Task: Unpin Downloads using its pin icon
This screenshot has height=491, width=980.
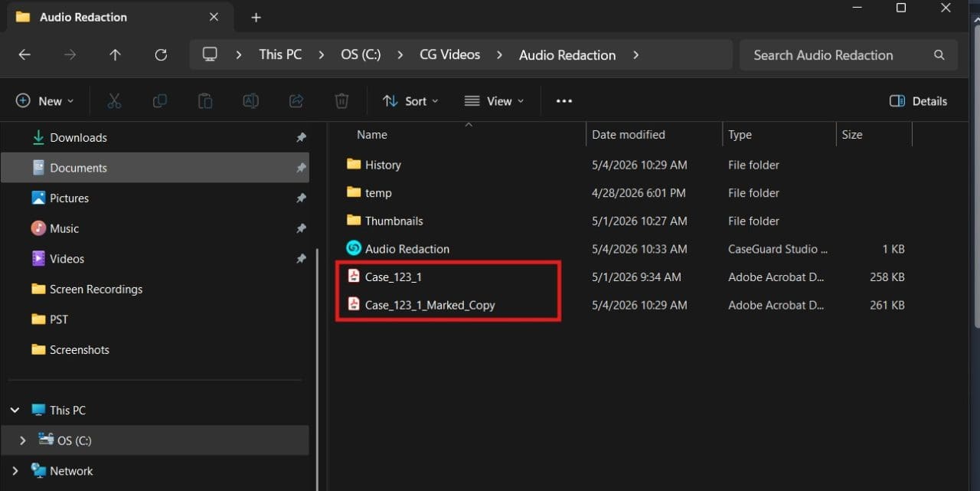Action: tap(301, 138)
